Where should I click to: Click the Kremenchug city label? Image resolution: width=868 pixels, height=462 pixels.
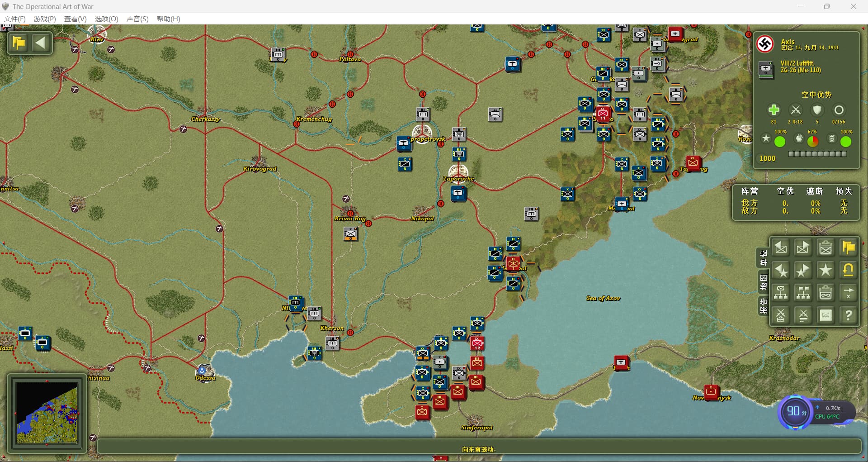point(314,119)
